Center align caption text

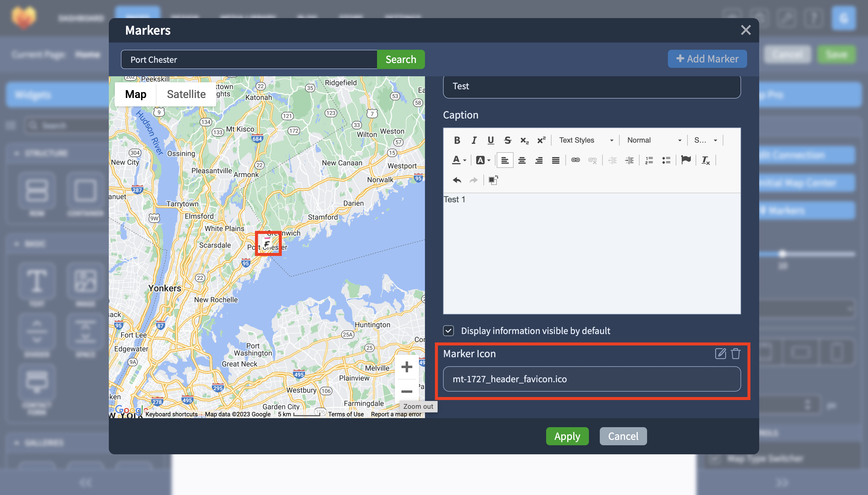pos(522,160)
